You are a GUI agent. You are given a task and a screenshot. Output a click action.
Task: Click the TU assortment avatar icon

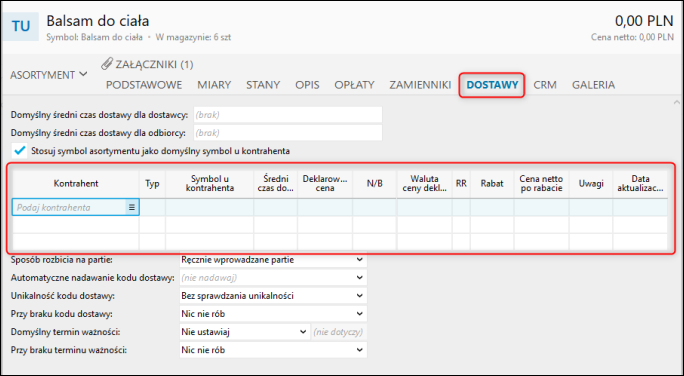click(x=20, y=26)
